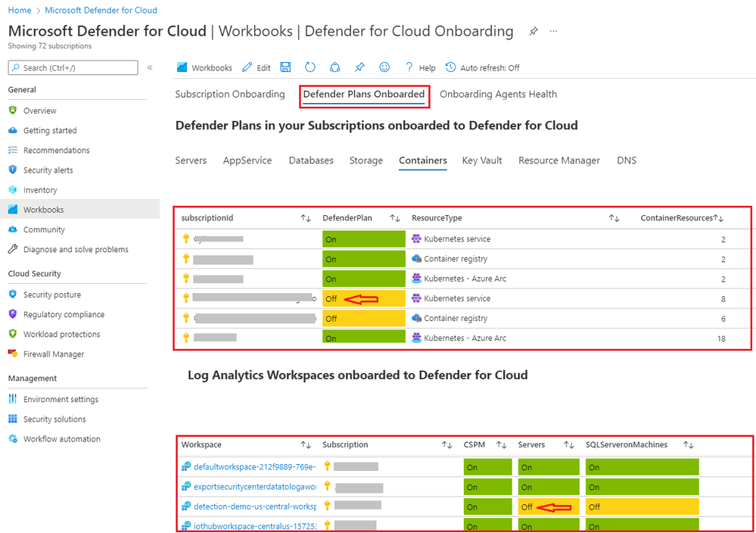Click the Regulatory compliance icon
756x533 pixels.
13,314
